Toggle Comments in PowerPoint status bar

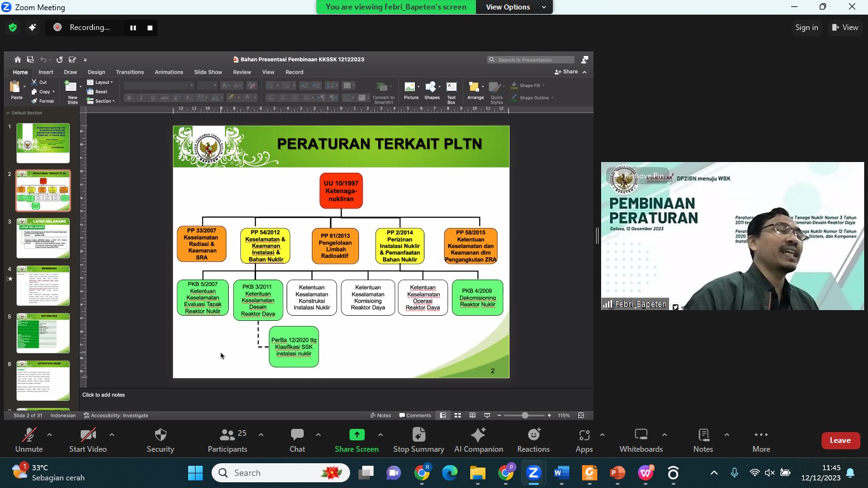click(x=415, y=416)
